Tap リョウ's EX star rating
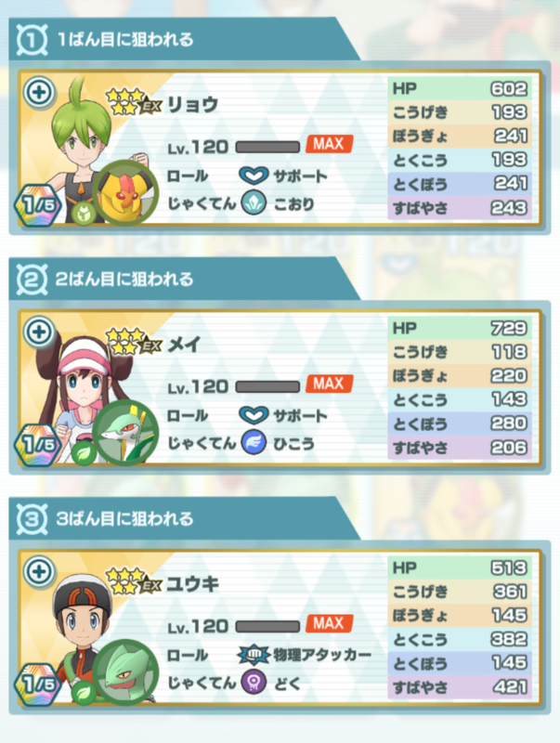 pos(134,102)
